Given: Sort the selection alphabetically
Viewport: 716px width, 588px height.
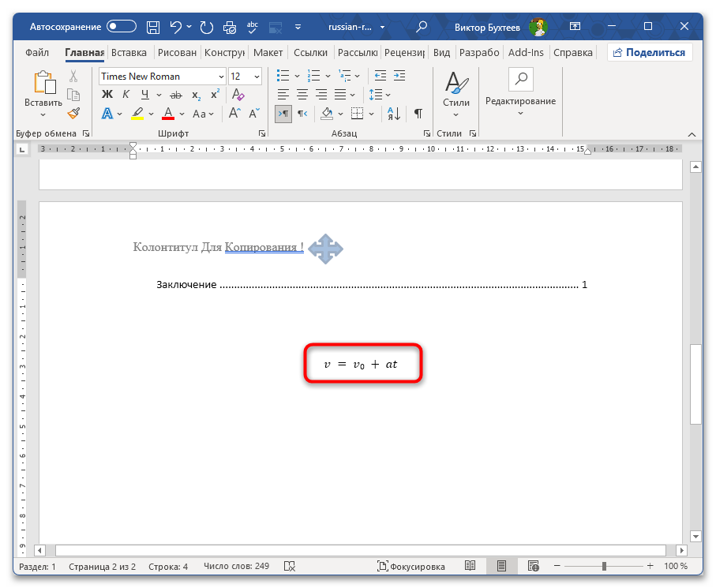Looking at the screenshot, I should 394,113.
